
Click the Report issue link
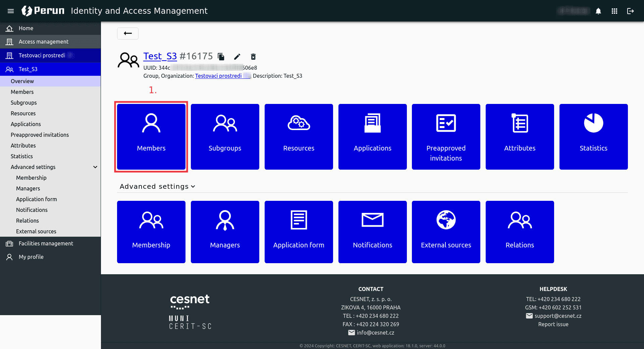pyautogui.click(x=553, y=324)
